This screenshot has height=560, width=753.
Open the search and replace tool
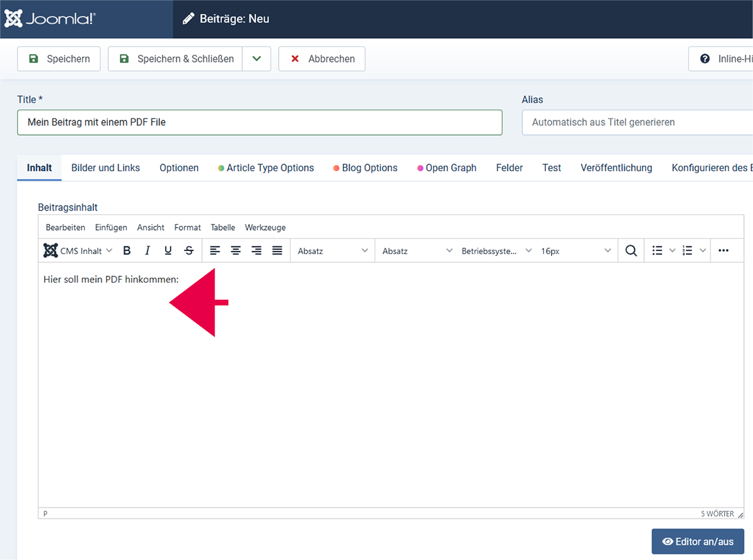coord(631,251)
